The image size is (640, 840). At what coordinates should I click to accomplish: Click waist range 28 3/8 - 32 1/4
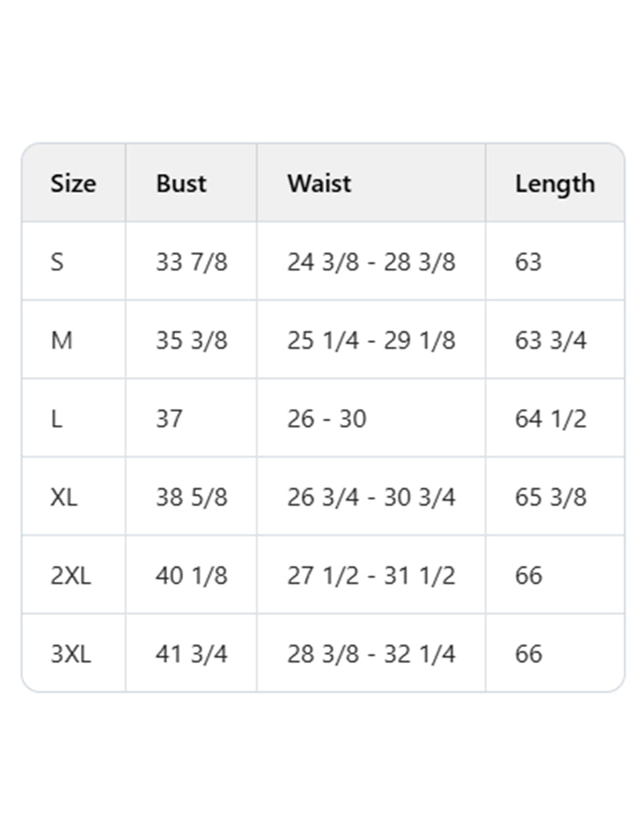(371, 654)
